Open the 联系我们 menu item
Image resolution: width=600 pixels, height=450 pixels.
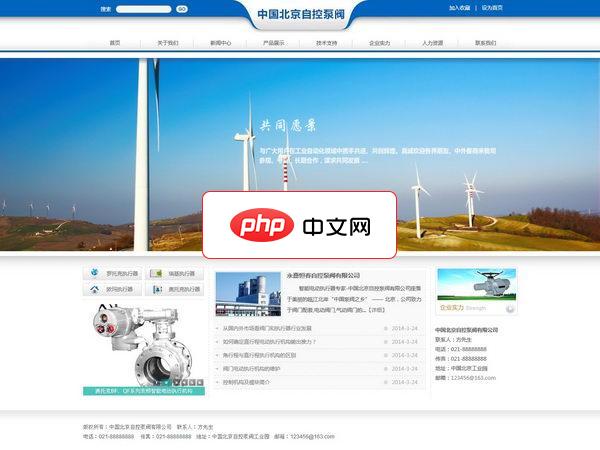click(484, 43)
